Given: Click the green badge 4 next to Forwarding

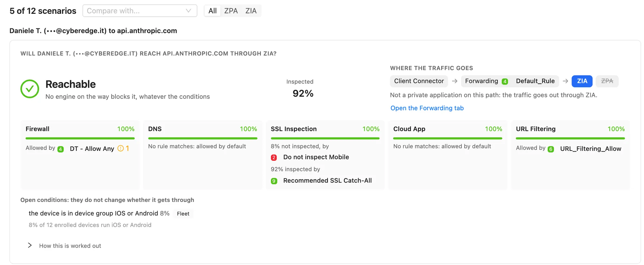Looking at the screenshot, I should click(x=505, y=81).
